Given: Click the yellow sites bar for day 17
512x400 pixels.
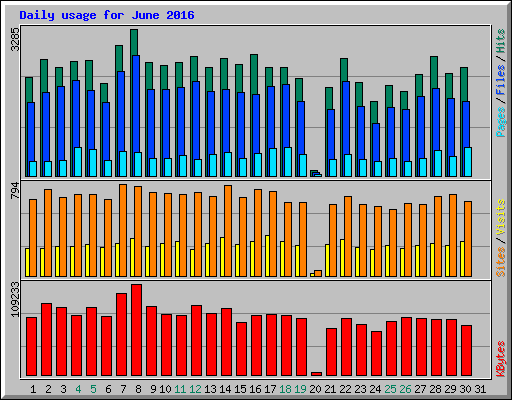Looking at the screenshot, I should coord(267,256).
